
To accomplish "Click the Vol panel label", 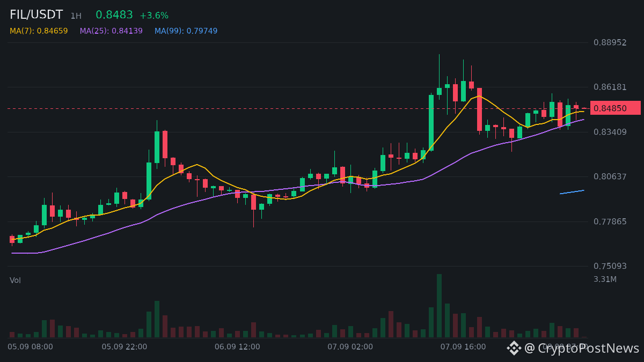I will 15,280.
